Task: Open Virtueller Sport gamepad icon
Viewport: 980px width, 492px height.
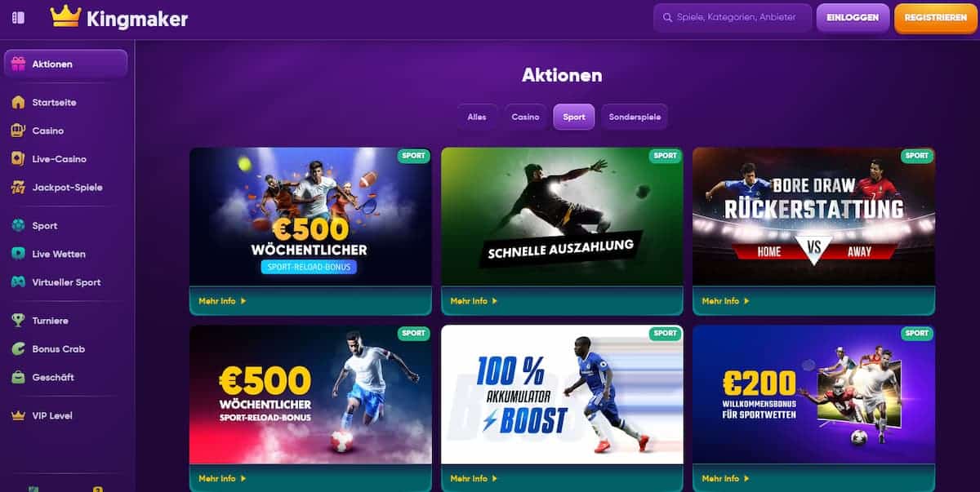Action: click(18, 282)
